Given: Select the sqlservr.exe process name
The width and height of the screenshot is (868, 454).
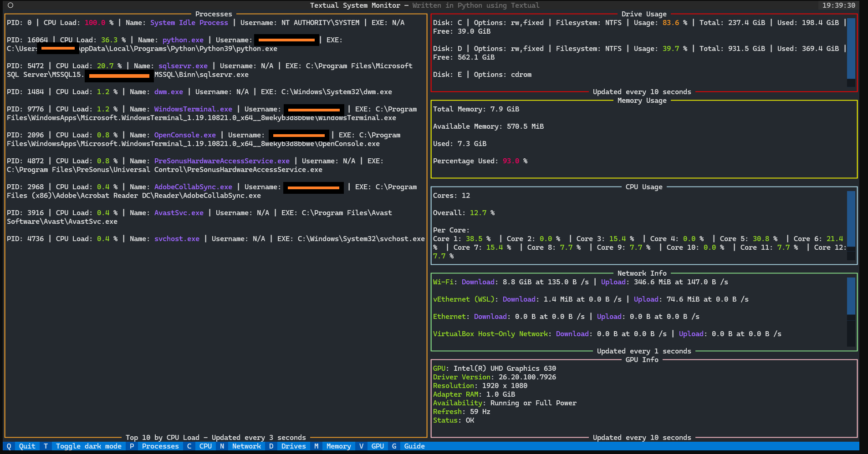Looking at the screenshot, I should 183,66.
